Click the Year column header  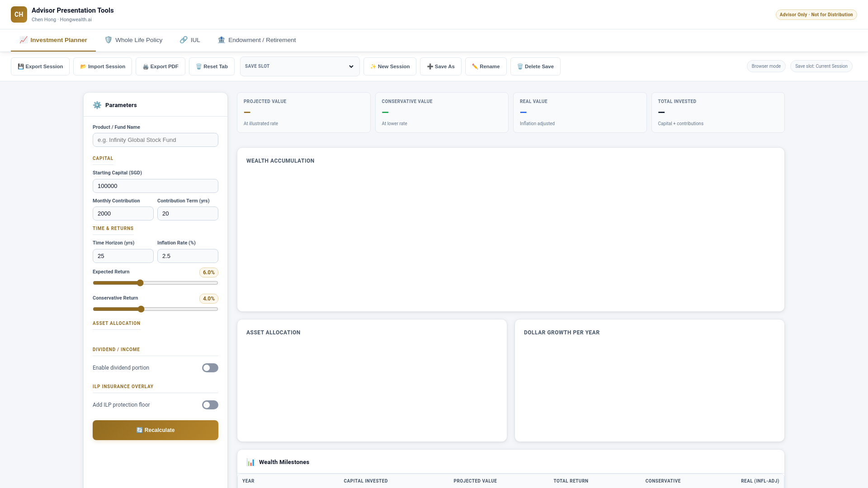(248, 481)
